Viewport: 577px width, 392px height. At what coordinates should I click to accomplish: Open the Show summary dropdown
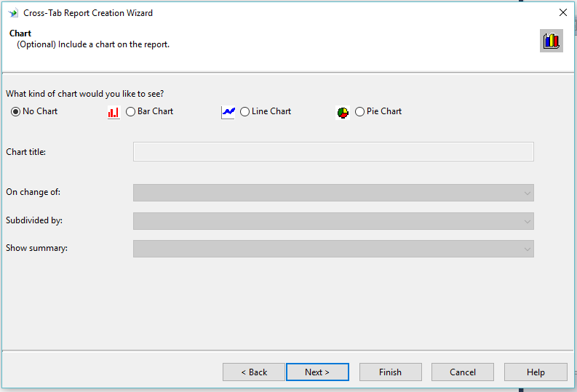pos(333,249)
